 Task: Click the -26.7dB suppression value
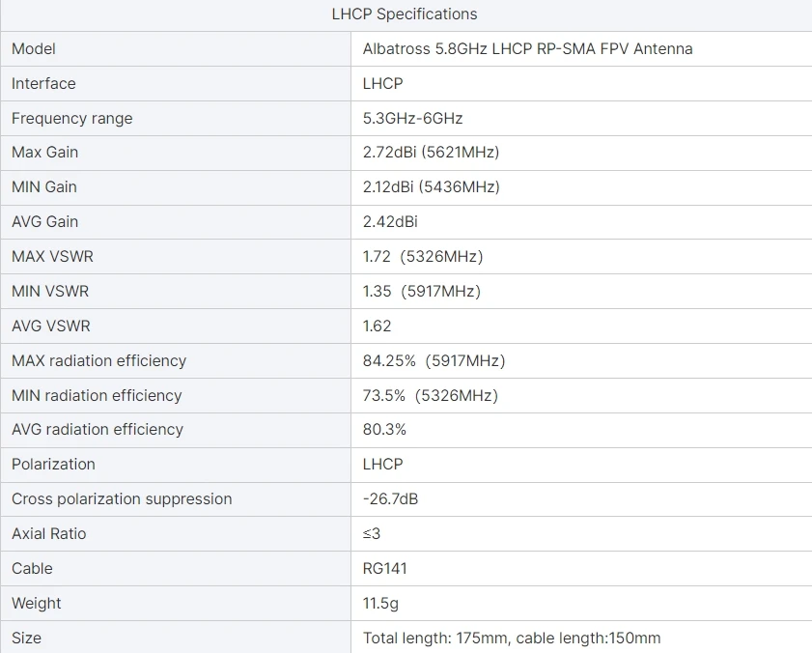point(390,498)
